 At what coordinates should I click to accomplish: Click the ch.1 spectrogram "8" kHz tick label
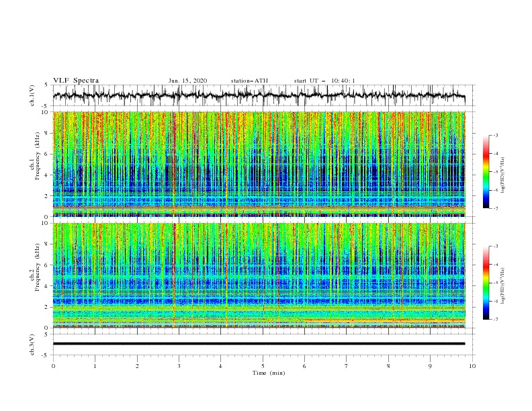pyautogui.click(x=47, y=133)
